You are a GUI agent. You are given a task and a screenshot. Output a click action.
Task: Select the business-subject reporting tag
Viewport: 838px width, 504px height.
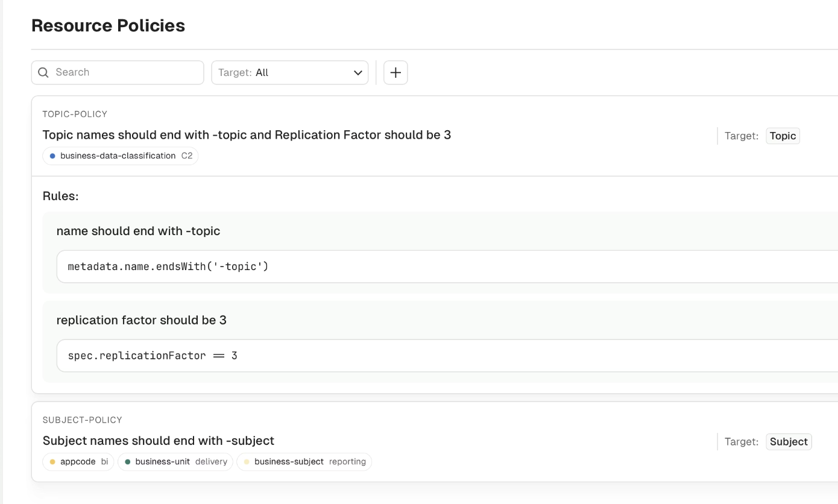point(304,461)
